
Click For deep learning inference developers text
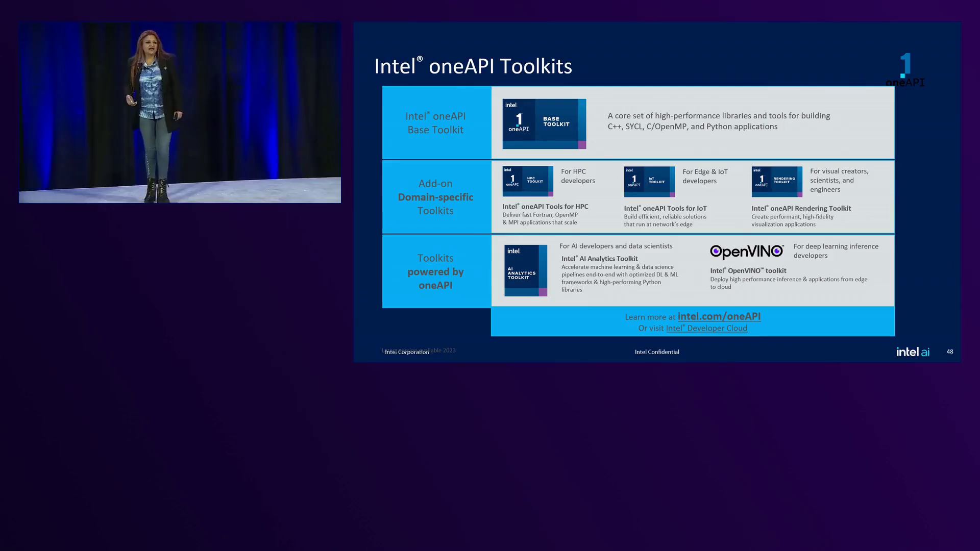[x=836, y=251]
